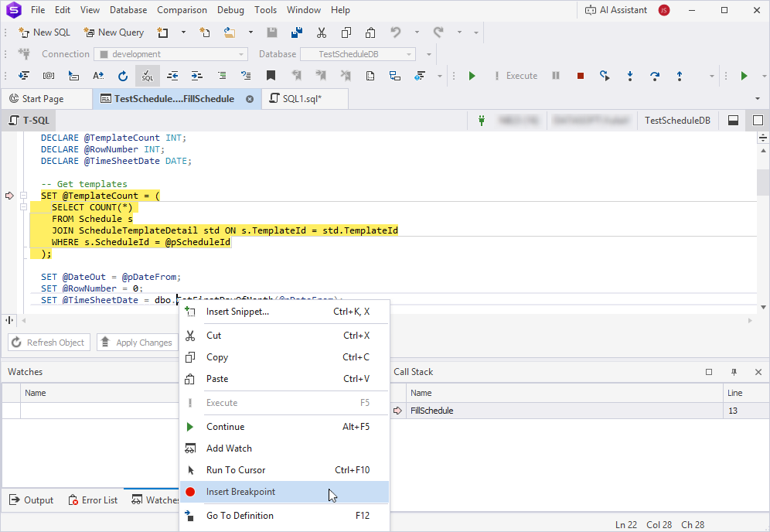Click the Bookmark icon in the toolbar

(x=271, y=76)
